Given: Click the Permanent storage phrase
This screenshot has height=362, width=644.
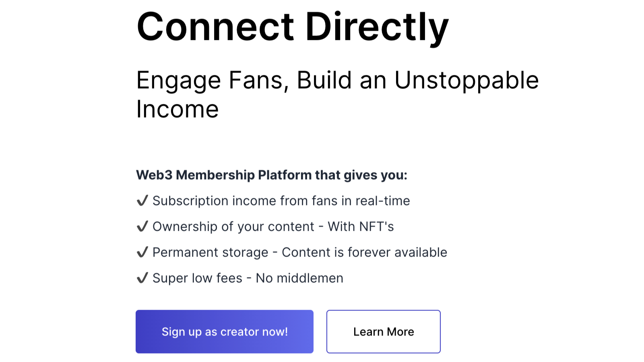Looking at the screenshot, I should 210,252.
